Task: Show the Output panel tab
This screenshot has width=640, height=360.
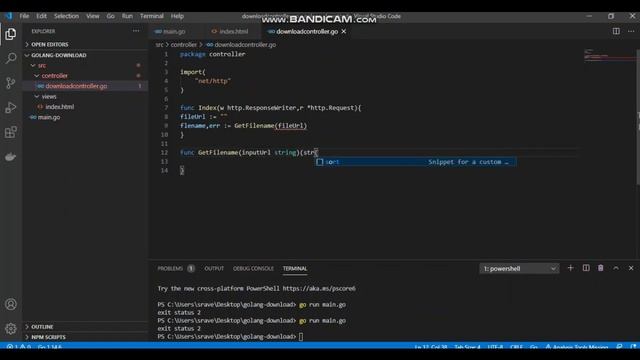Action: (214, 269)
